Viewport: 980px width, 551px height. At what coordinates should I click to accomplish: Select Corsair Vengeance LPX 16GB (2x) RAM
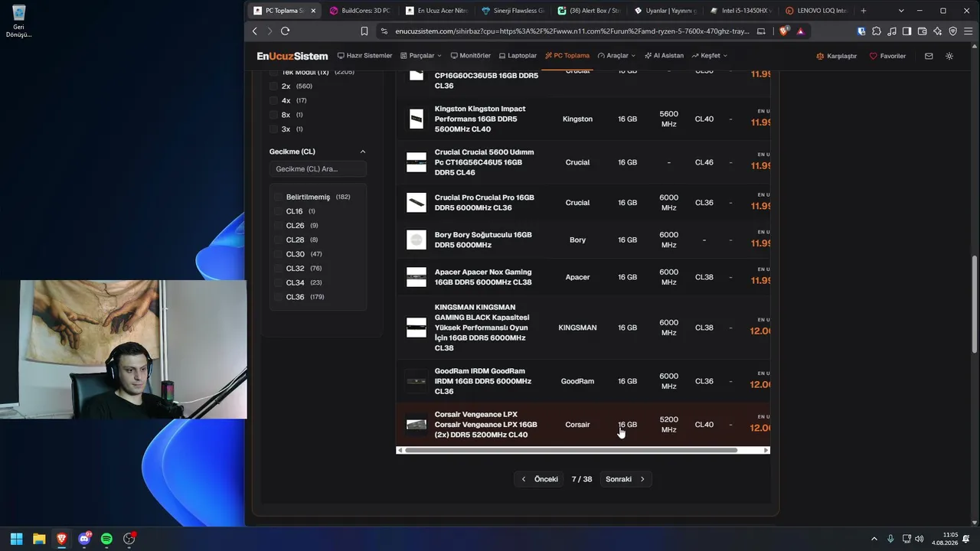pyautogui.click(x=583, y=425)
